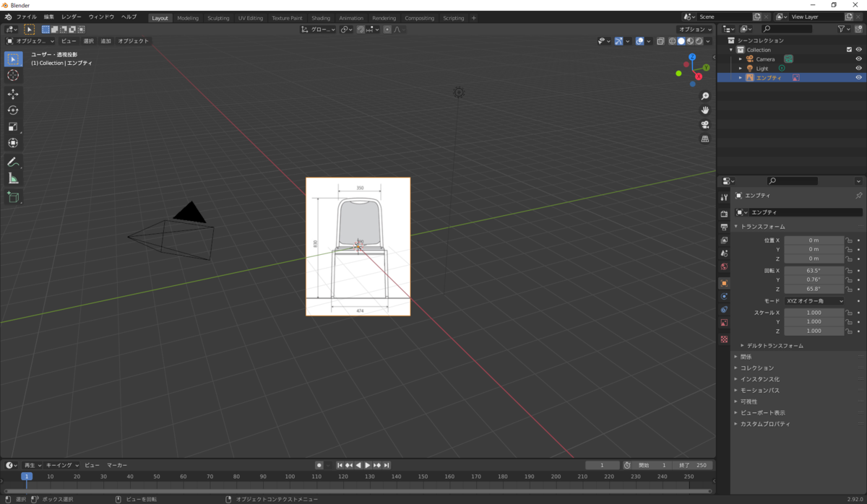Open the ファイル menu
The width and height of the screenshot is (867, 504).
click(x=27, y=17)
